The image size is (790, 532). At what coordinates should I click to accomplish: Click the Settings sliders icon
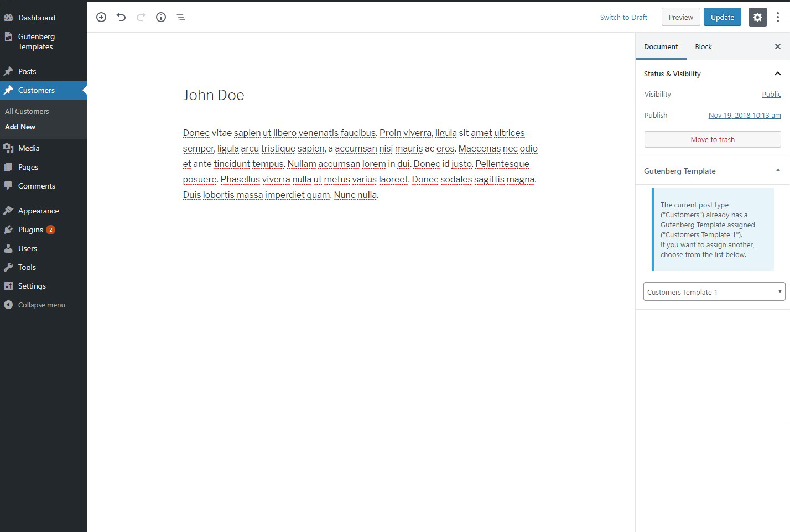tap(8, 286)
